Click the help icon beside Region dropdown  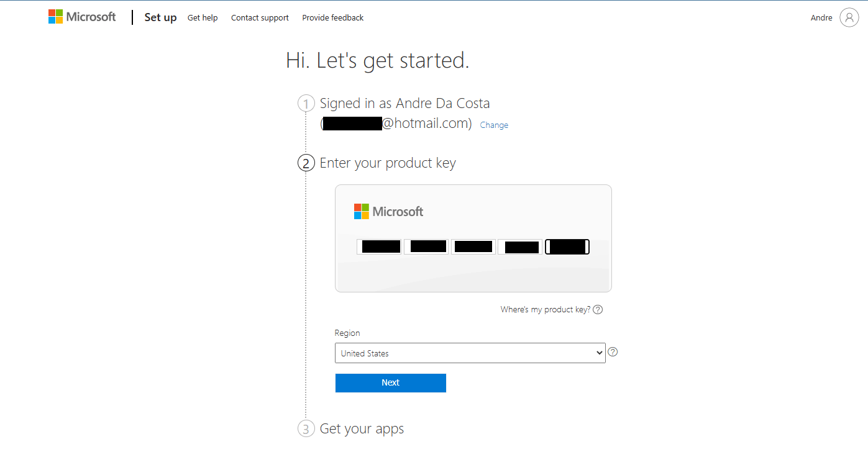pos(613,352)
